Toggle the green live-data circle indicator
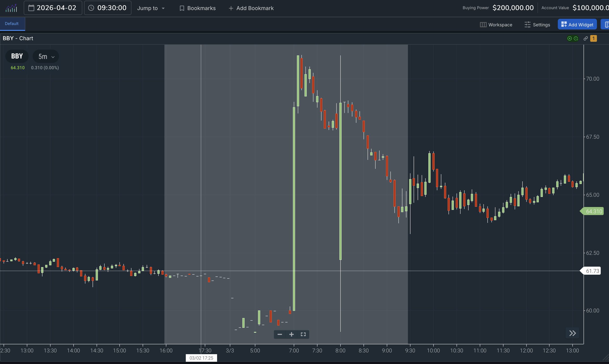This screenshot has height=364, width=609. (x=570, y=38)
